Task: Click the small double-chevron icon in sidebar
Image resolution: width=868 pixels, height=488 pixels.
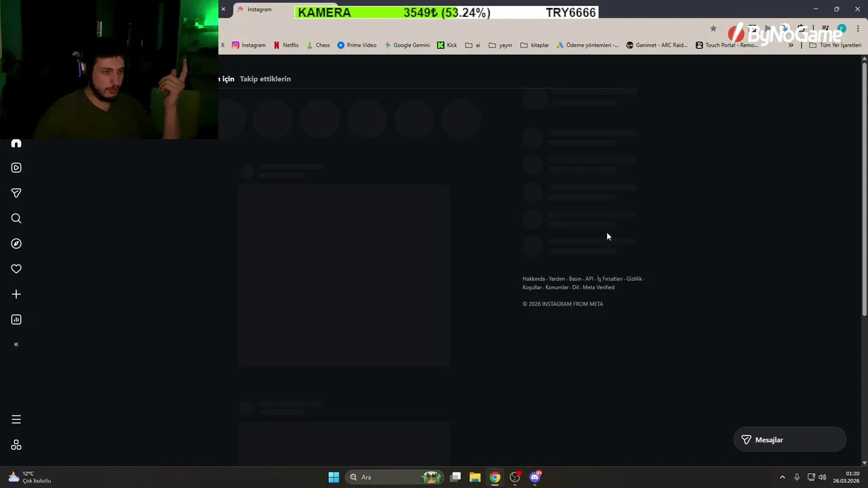Action: pyautogui.click(x=16, y=344)
